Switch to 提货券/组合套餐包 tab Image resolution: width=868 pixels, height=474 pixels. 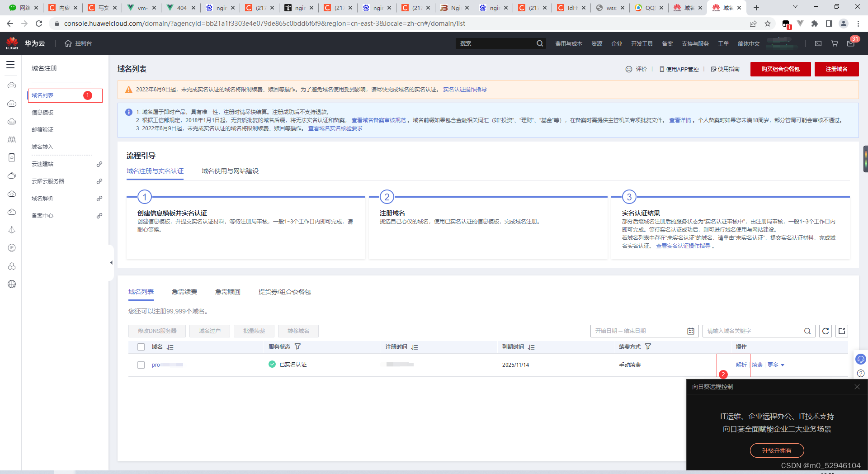[285, 292]
